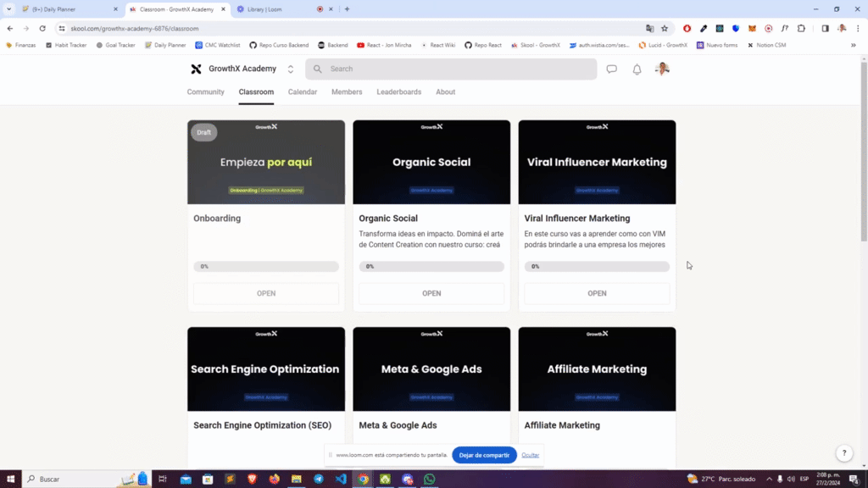The height and width of the screenshot is (488, 868).
Task: Toggle the bookmark star for this page
Action: tap(665, 27)
